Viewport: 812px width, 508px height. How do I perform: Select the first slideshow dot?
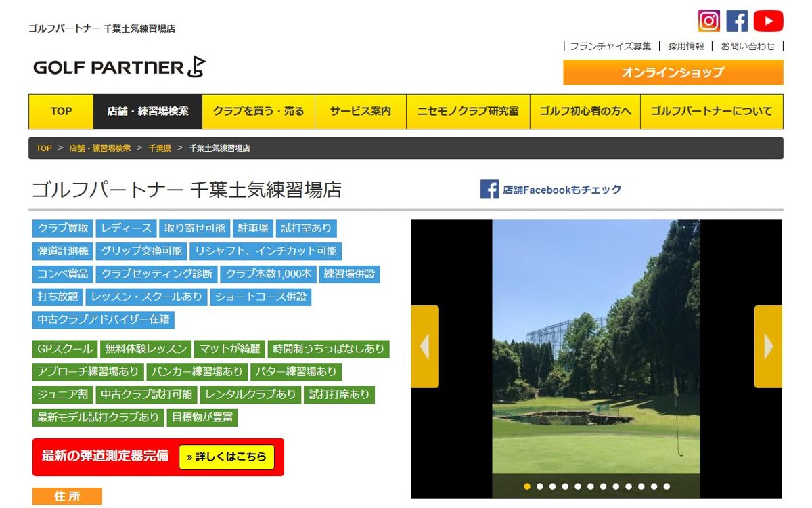(527, 486)
